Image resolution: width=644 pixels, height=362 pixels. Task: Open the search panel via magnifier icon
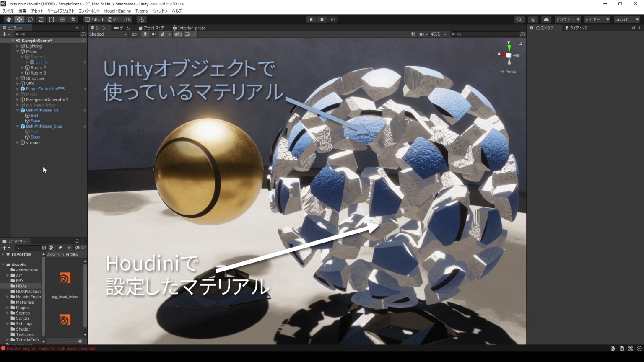pyautogui.click(x=519, y=19)
